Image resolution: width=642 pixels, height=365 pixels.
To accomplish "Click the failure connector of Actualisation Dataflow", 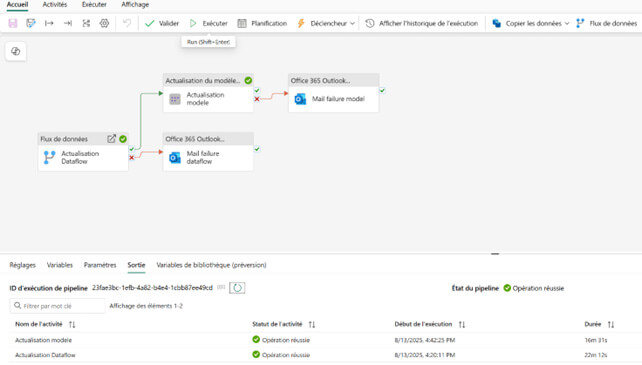I will [x=132, y=158].
